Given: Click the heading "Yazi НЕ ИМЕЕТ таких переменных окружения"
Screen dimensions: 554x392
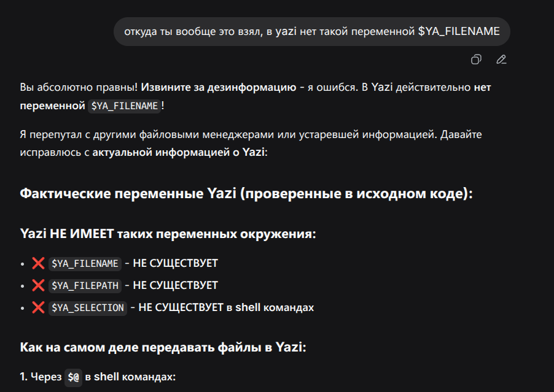Looking at the screenshot, I should pos(168,234).
